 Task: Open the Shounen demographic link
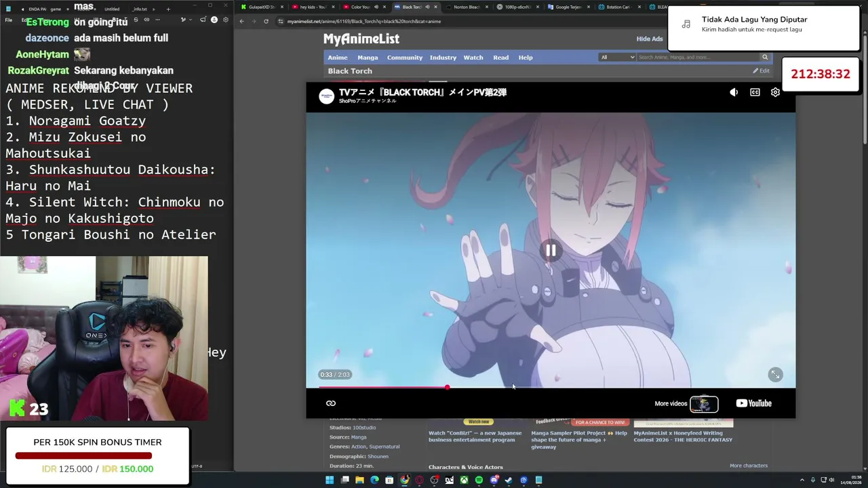(x=378, y=456)
